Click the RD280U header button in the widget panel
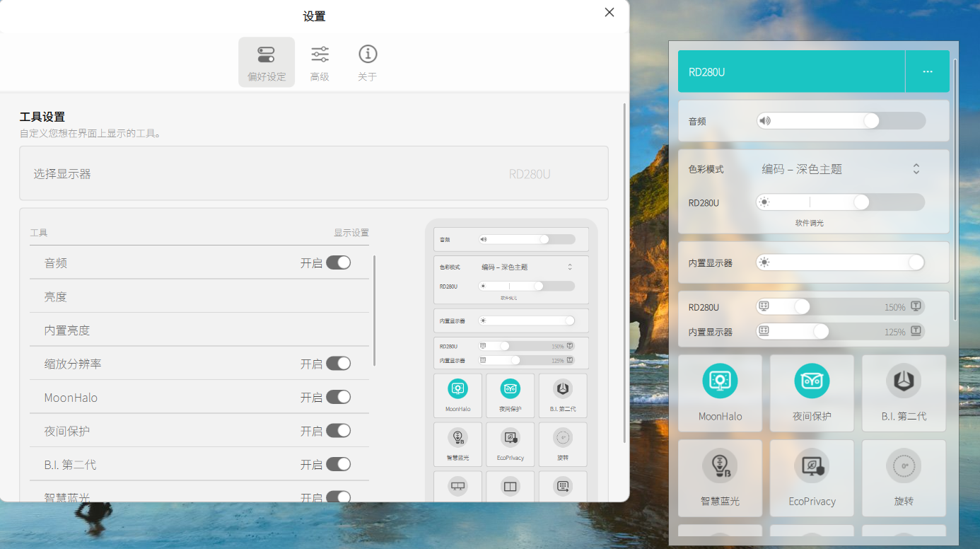The width and height of the screenshot is (980, 549). tap(791, 71)
